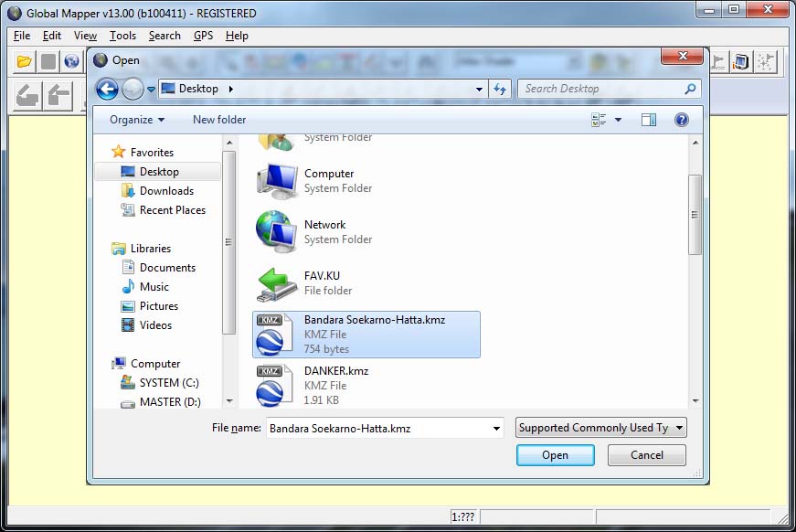Click New folder button

(x=219, y=120)
